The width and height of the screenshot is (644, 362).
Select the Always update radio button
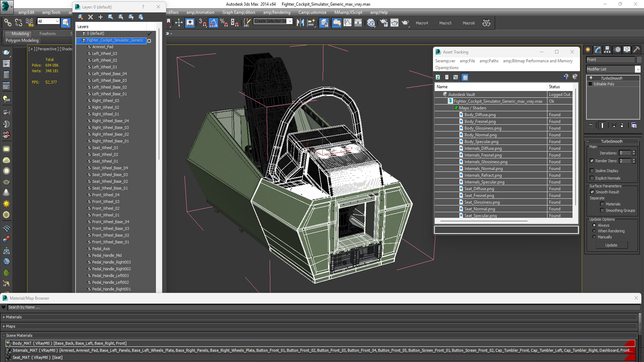tap(594, 225)
